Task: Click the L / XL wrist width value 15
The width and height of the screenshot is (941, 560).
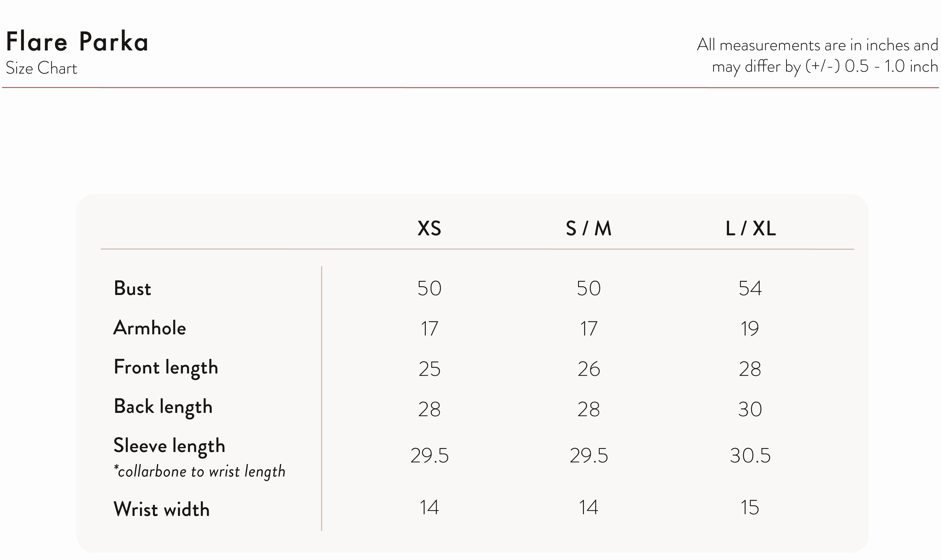Action: 750,507
